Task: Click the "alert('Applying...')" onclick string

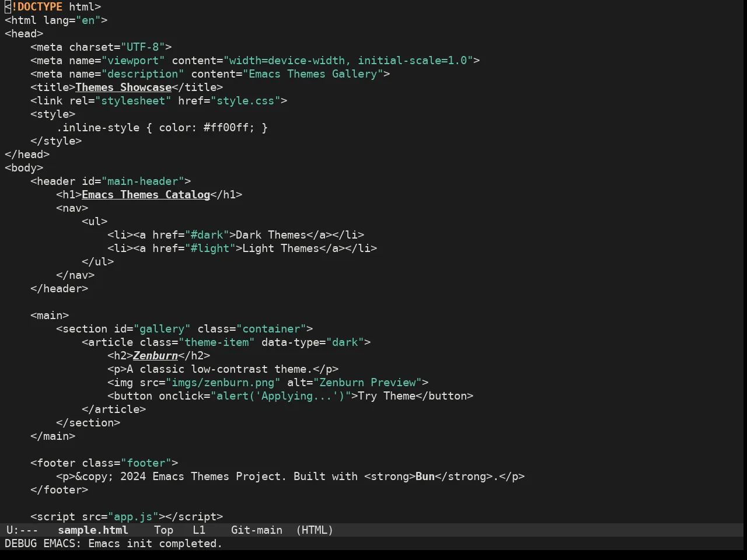Action: 281,396
